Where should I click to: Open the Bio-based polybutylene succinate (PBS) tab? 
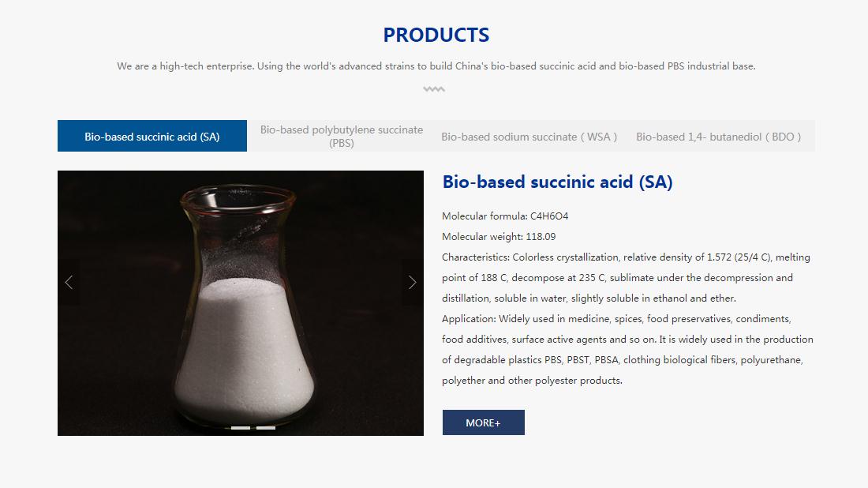tap(342, 136)
